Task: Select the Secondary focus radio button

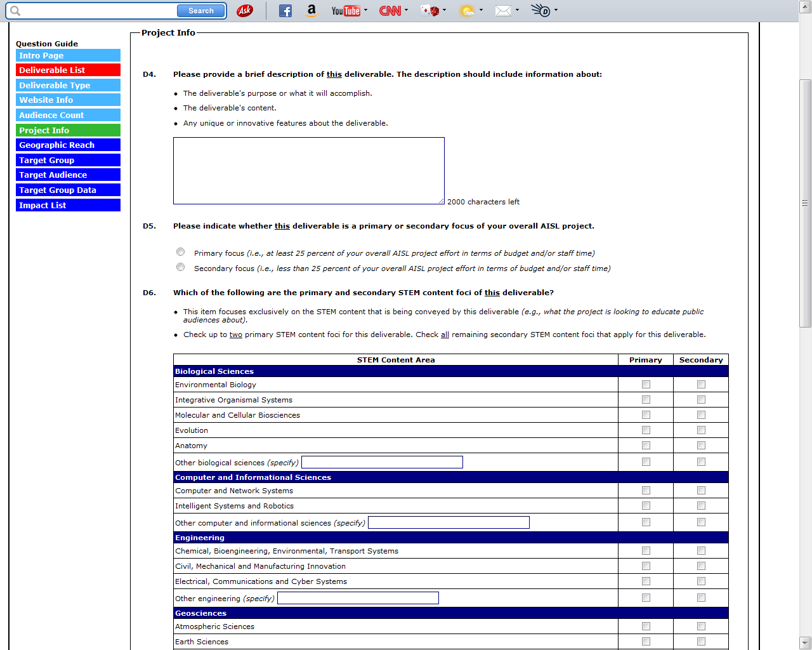Action: (x=181, y=267)
